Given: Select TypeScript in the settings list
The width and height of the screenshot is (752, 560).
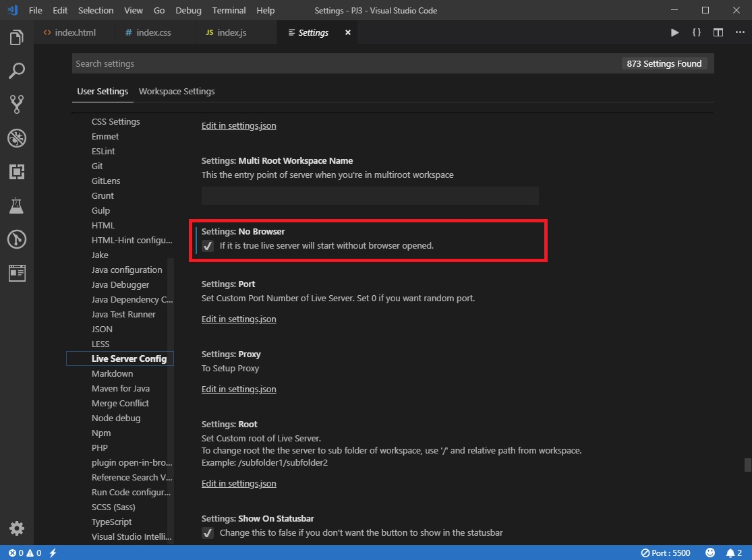Looking at the screenshot, I should [111, 522].
